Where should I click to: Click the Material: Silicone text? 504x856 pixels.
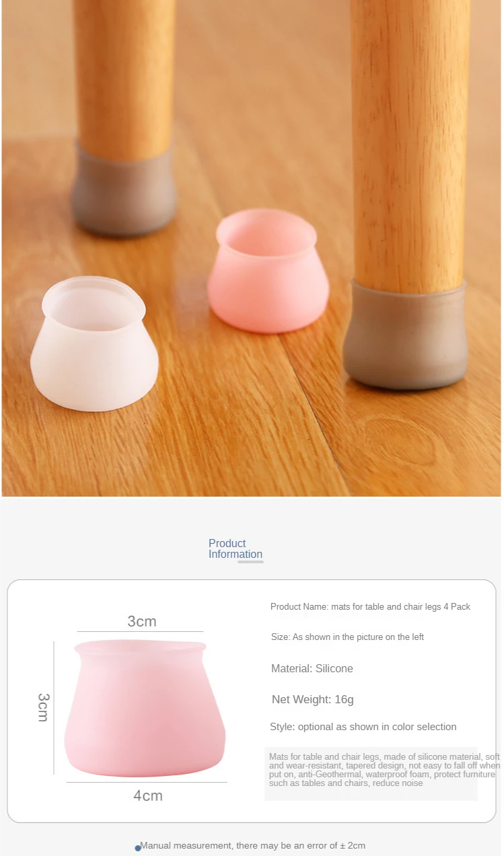pos(312,668)
